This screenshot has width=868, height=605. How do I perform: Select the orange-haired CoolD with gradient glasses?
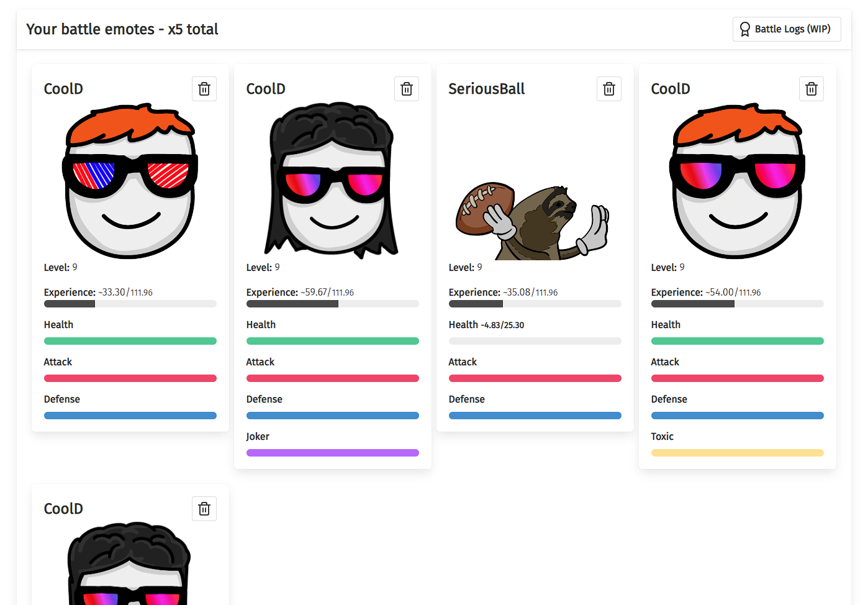(737, 181)
